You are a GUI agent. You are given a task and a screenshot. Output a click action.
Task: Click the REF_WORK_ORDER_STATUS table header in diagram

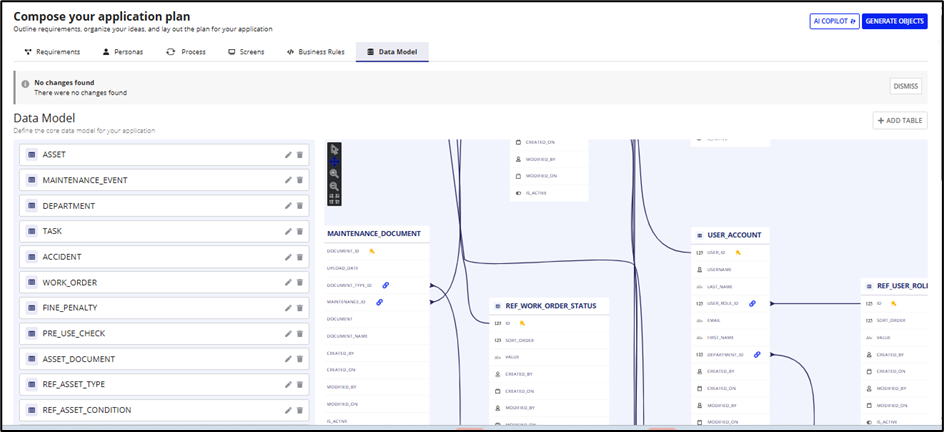click(549, 306)
